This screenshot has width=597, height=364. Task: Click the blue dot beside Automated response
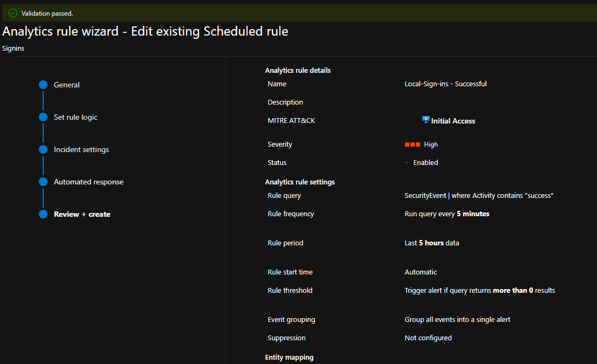[x=43, y=182]
